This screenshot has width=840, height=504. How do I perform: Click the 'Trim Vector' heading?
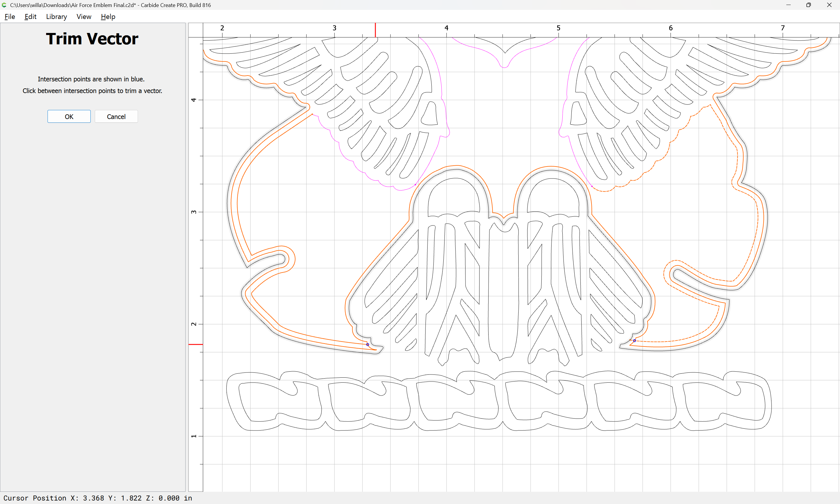click(92, 39)
